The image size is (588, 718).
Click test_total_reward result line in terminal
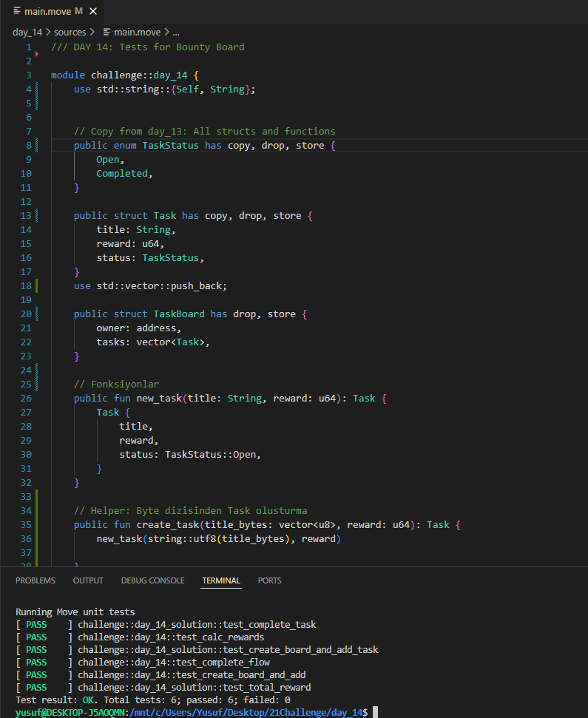tap(163, 688)
